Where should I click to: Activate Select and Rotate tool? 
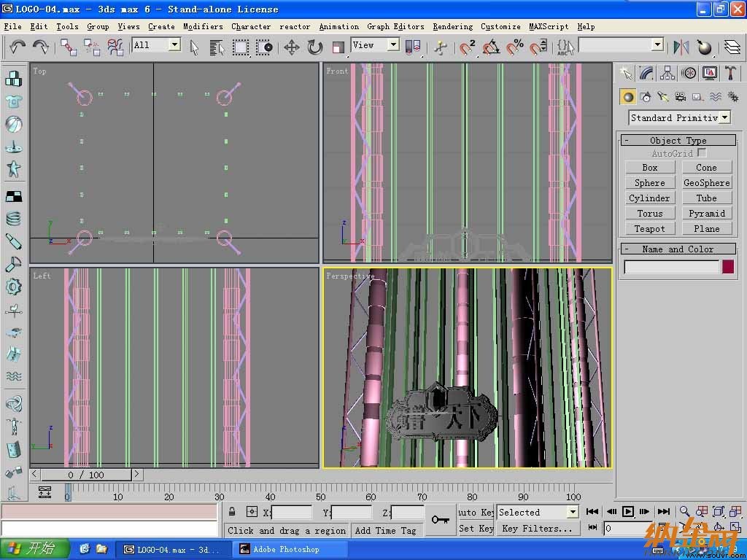tap(315, 47)
